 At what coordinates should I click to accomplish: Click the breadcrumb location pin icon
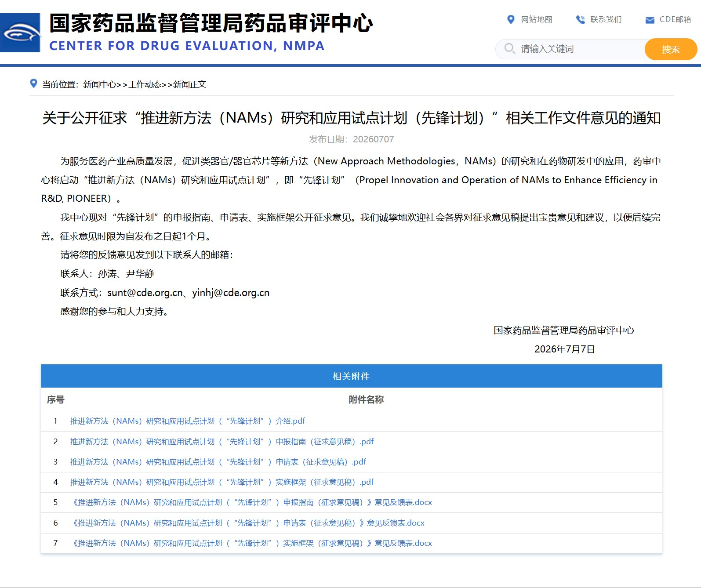pyautogui.click(x=33, y=83)
